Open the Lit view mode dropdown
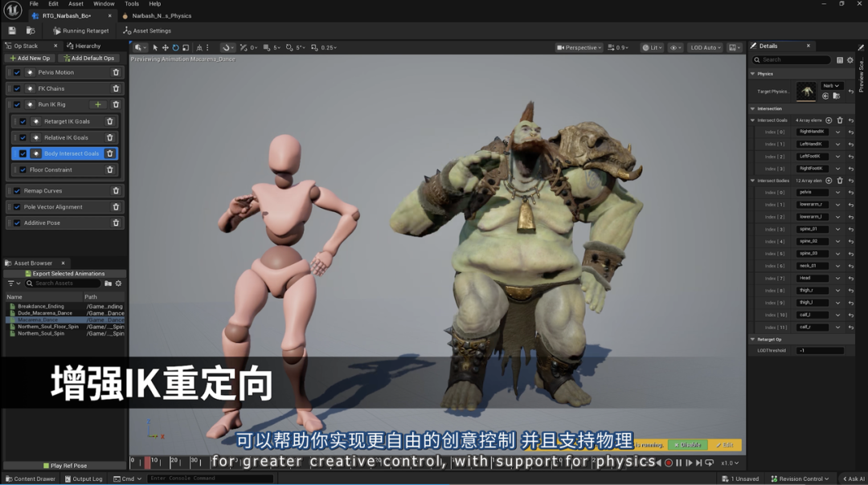Image resolution: width=868 pixels, height=485 pixels. pyautogui.click(x=650, y=47)
